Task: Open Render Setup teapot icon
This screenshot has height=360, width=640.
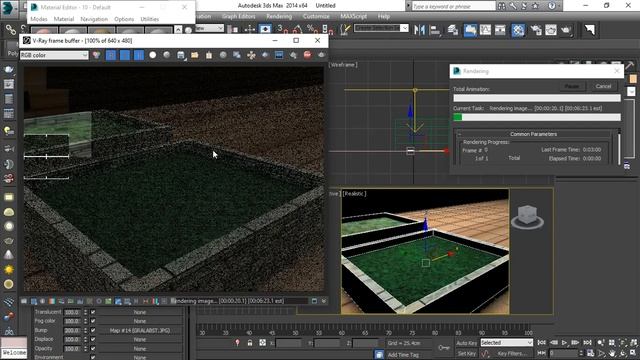Action: tap(536, 30)
